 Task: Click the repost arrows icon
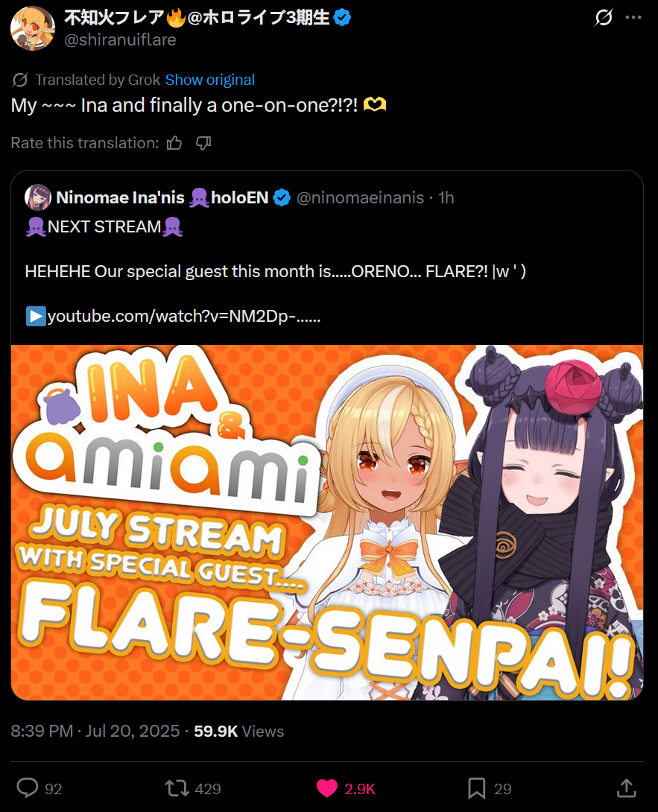click(177, 788)
